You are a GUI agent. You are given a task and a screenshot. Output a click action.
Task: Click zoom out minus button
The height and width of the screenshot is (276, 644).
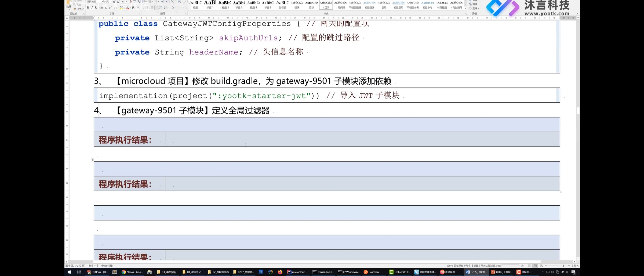546,266
